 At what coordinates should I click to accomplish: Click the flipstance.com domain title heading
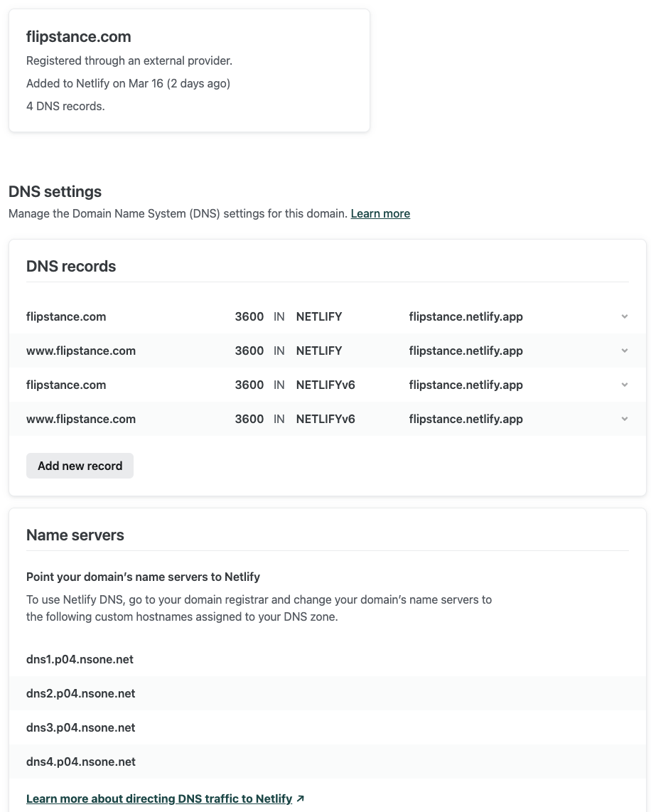[78, 37]
